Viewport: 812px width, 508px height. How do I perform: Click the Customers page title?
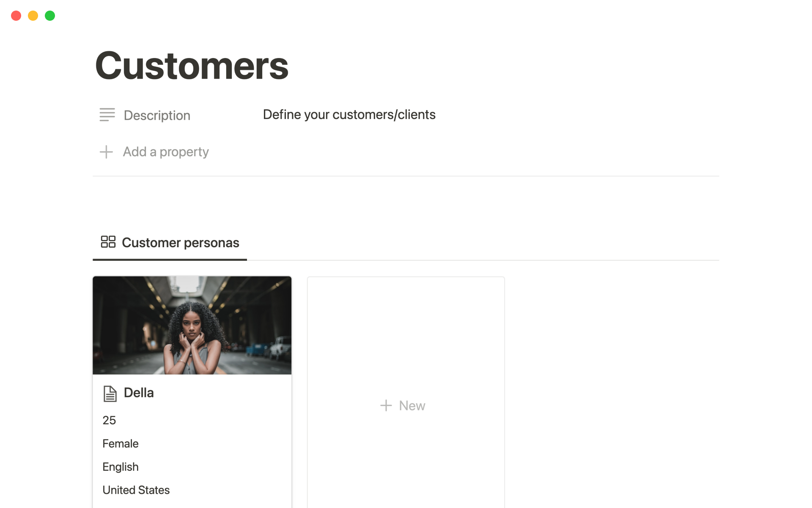coord(192,66)
